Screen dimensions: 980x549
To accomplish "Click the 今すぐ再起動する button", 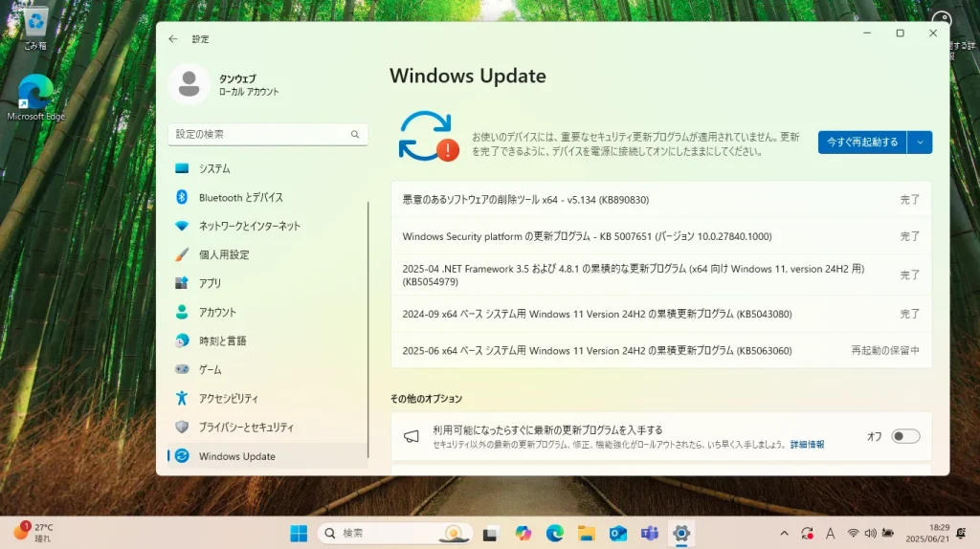I will pos(862,143).
